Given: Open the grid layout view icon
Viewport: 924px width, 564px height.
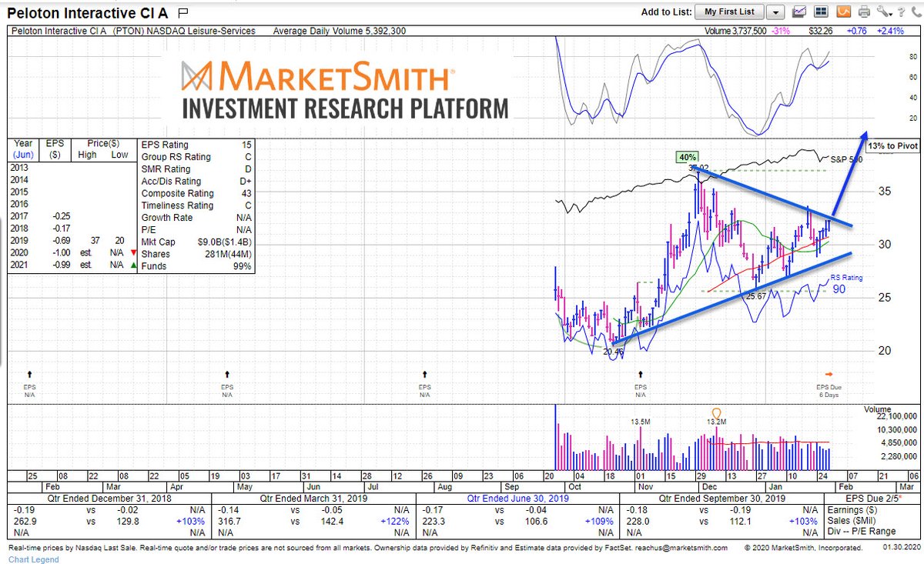Looking at the screenshot, I should pyautogui.click(x=821, y=12).
